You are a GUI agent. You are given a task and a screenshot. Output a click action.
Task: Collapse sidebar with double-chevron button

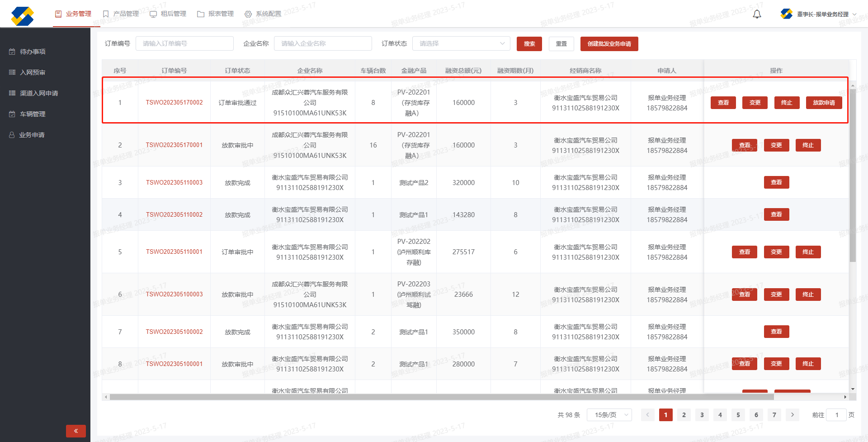click(x=75, y=431)
